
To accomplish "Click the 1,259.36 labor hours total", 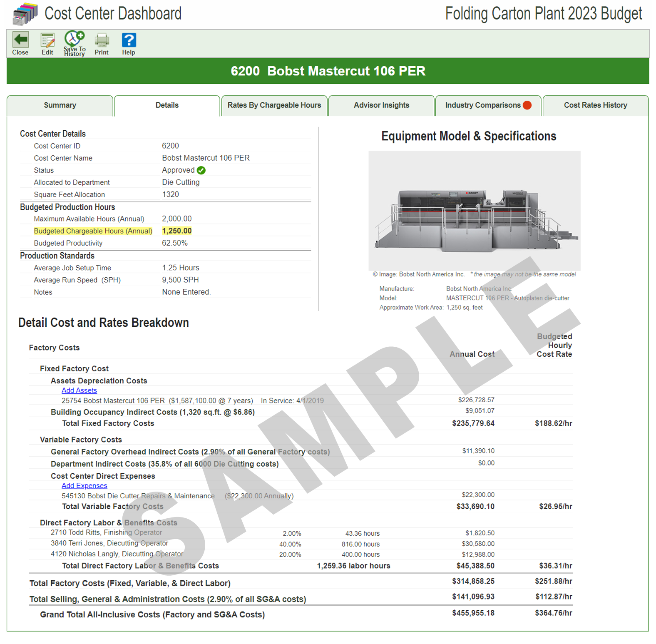I will (x=353, y=566).
